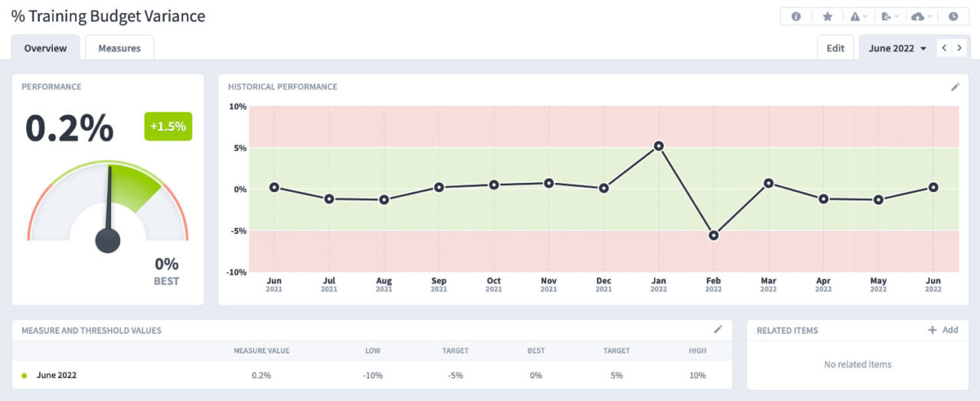Click the green +1.5% change badge
The width and height of the screenshot is (980, 401).
(168, 126)
